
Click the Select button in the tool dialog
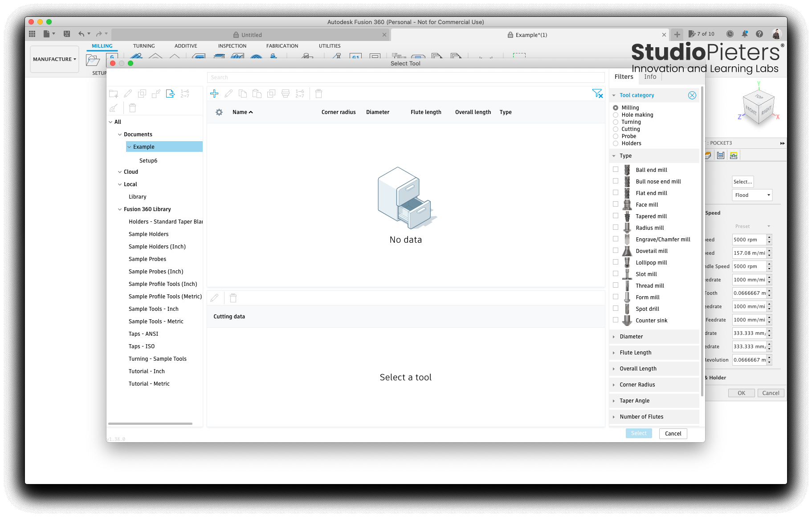click(x=639, y=433)
